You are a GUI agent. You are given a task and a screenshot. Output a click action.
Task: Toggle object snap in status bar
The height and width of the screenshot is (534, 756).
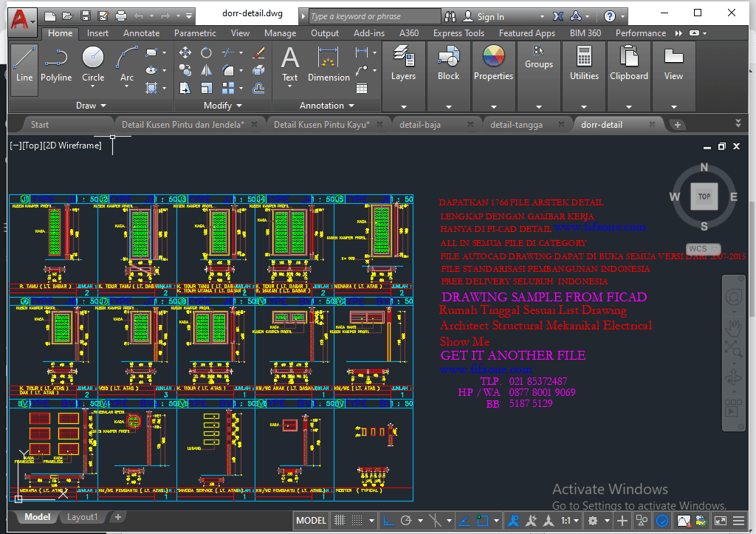point(483,521)
